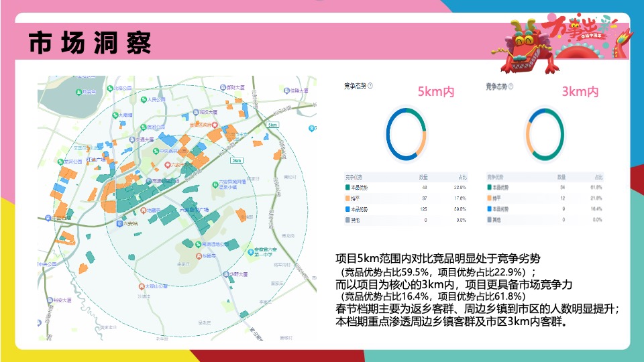Click the 3km range label on map
The image size is (644, 362).
[237, 160]
